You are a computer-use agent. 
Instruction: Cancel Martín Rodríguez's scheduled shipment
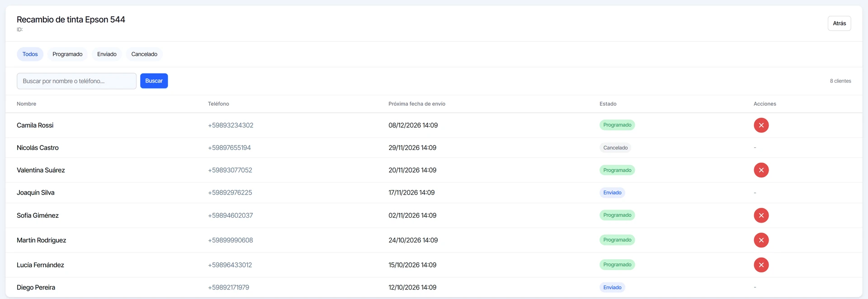tap(761, 240)
